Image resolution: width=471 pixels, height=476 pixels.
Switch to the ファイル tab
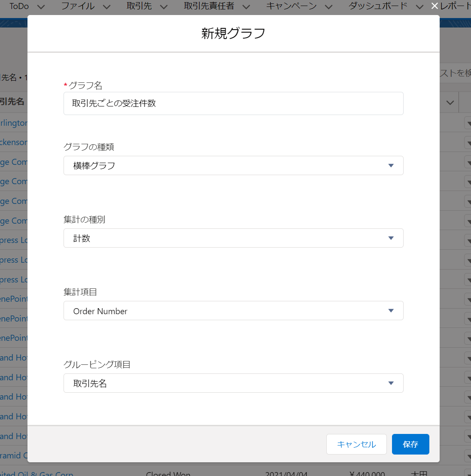click(x=77, y=6)
